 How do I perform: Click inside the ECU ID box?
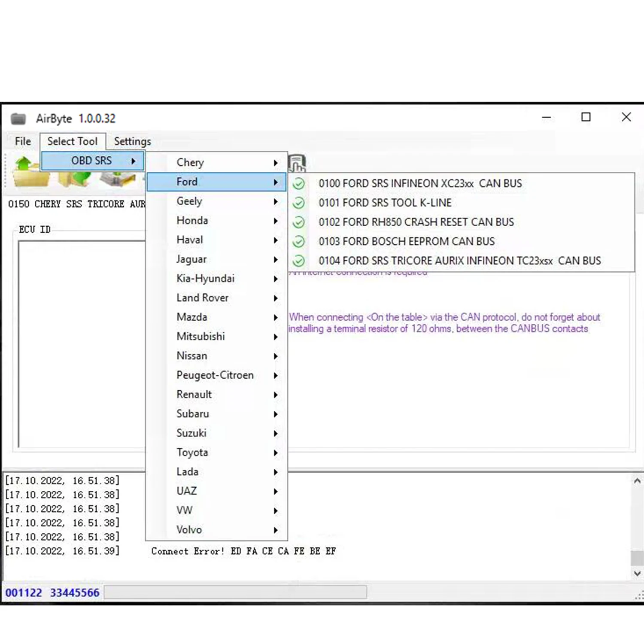(x=82, y=343)
